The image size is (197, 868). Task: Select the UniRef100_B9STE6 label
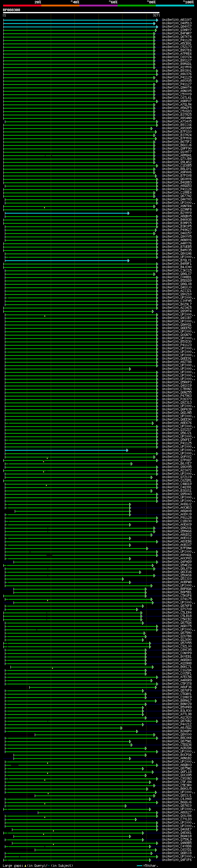(177, 50)
